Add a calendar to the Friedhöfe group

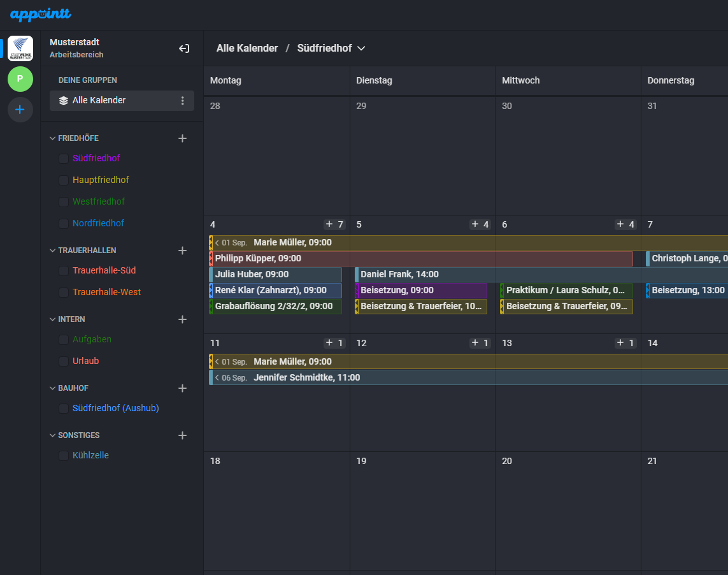coord(182,138)
